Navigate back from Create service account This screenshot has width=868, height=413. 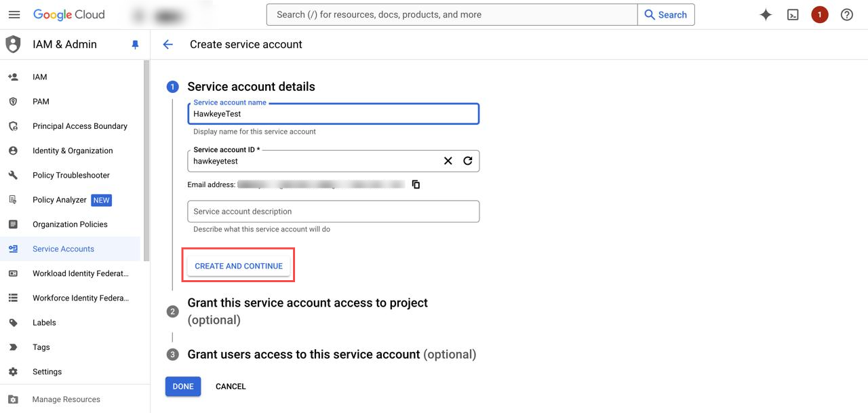167,44
